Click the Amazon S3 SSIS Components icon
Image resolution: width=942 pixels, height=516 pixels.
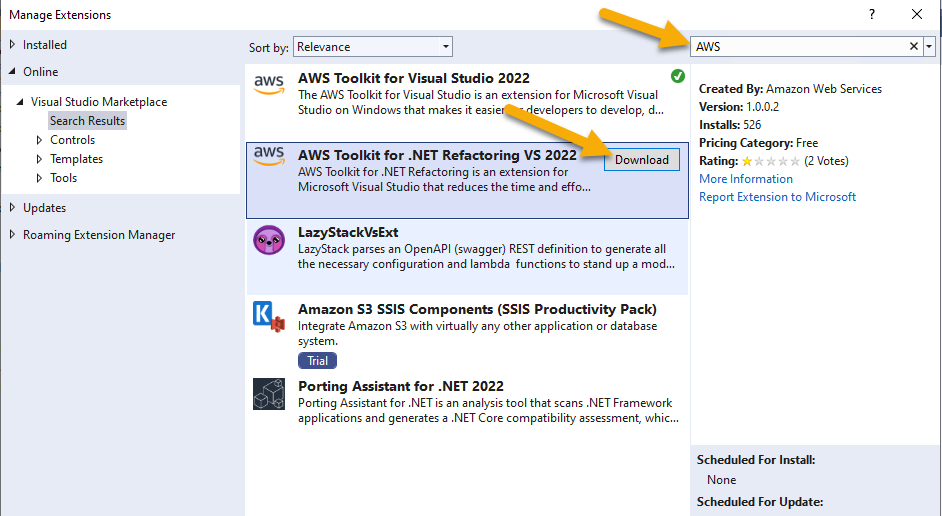(x=269, y=317)
